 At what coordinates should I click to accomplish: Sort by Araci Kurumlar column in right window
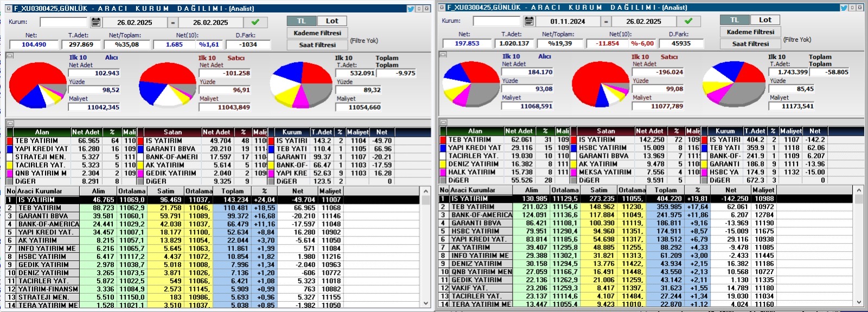point(481,190)
